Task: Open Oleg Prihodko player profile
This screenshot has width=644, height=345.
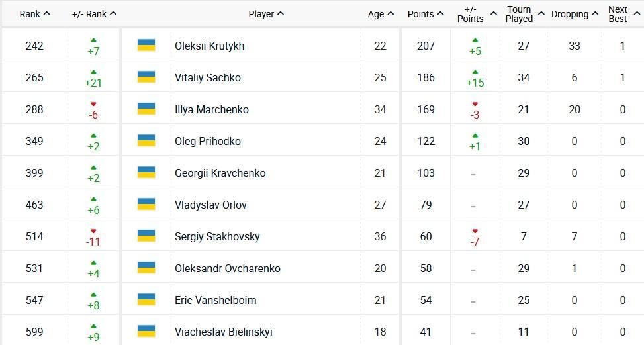Action: point(207,141)
